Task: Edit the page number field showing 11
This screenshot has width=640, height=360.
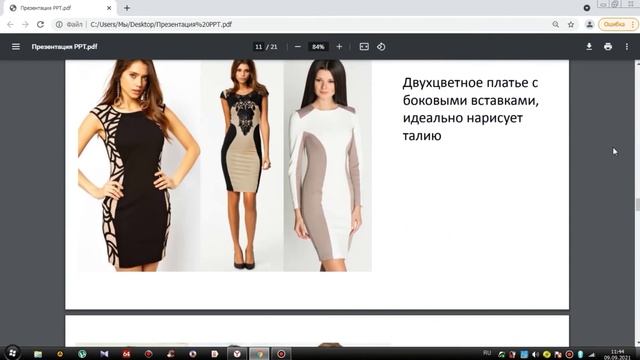Action: (x=258, y=47)
